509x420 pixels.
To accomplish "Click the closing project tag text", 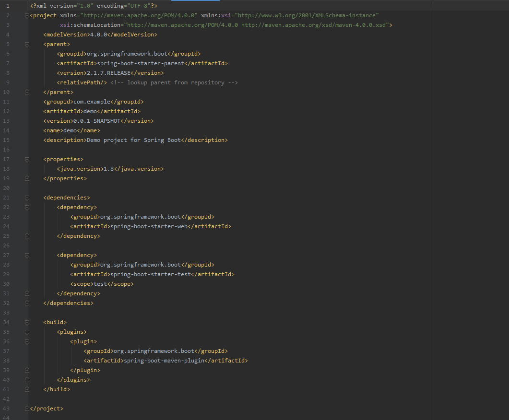I will click(x=47, y=408).
